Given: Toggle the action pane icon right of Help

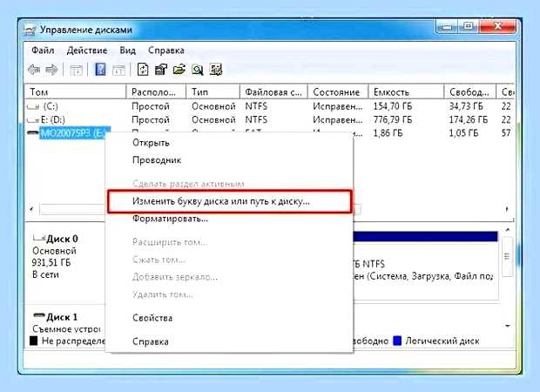Looking at the screenshot, I should point(118,71).
